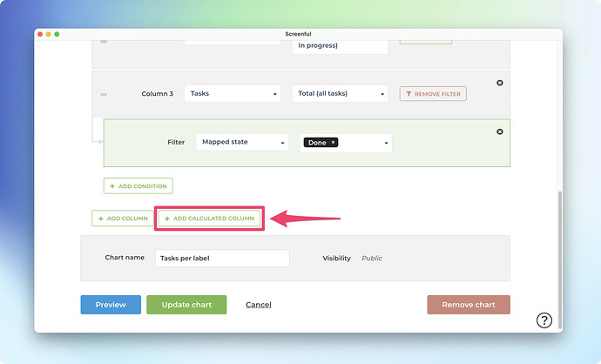Close the Screenful window with red button
Screen dimensions: 601x364
pyautogui.click(x=40, y=34)
